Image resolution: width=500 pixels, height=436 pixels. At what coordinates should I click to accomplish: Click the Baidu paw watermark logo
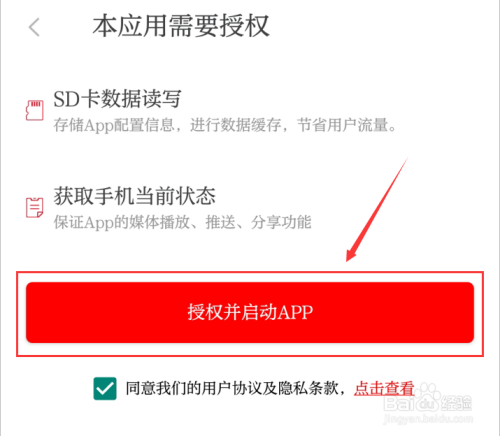click(428, 398)
